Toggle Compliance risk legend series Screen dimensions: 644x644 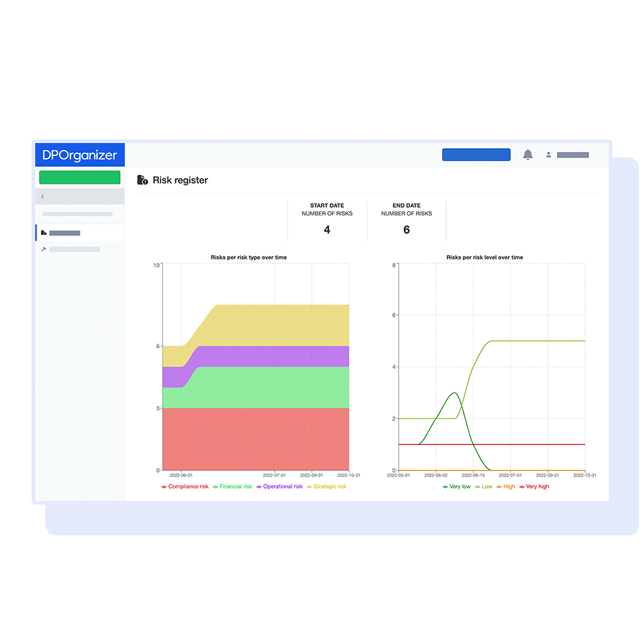tap(185, 487)
